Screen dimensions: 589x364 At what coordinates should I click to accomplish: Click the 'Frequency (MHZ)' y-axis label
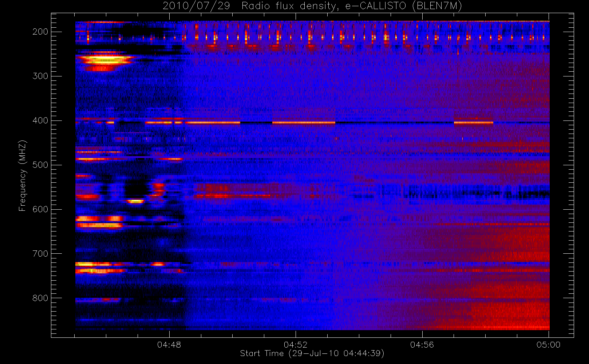coord(23,175)
